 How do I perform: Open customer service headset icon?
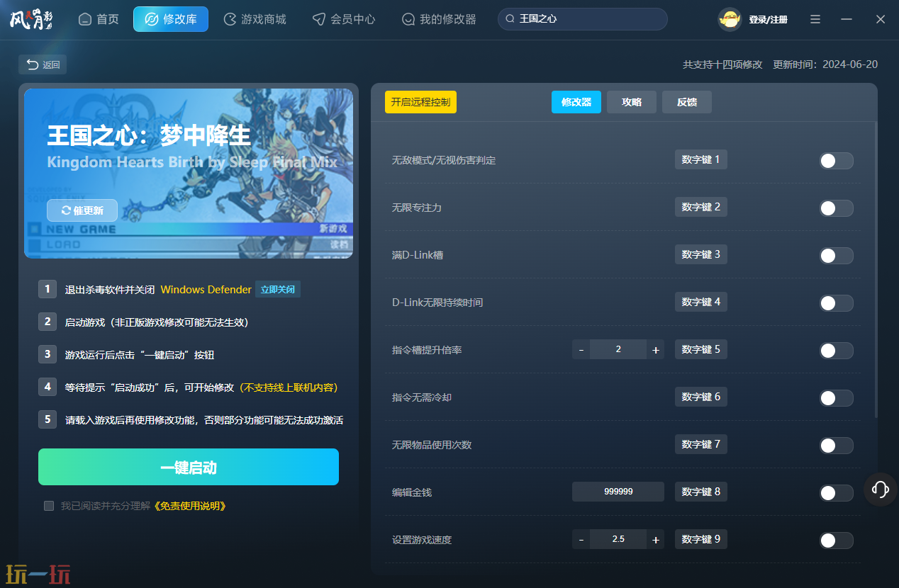881,489
